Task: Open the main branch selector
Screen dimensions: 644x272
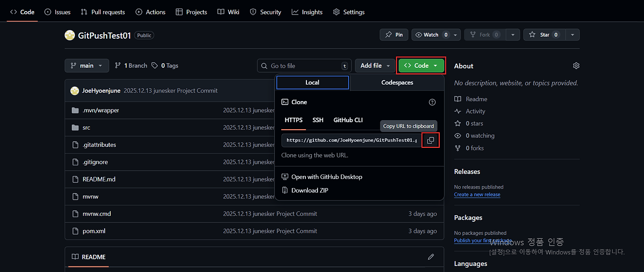Action: (x=87, y=66)
